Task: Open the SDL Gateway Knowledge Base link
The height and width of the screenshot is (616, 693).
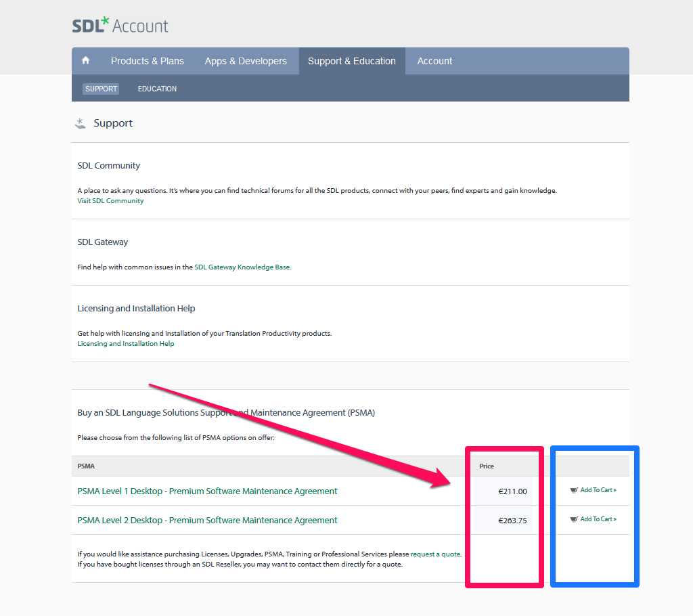Action: (243, 267)
